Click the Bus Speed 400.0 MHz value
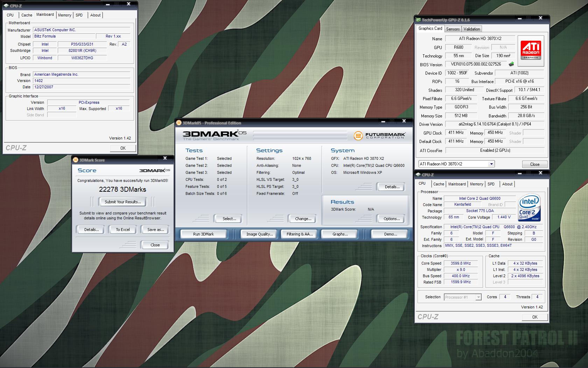 (461, 276)
